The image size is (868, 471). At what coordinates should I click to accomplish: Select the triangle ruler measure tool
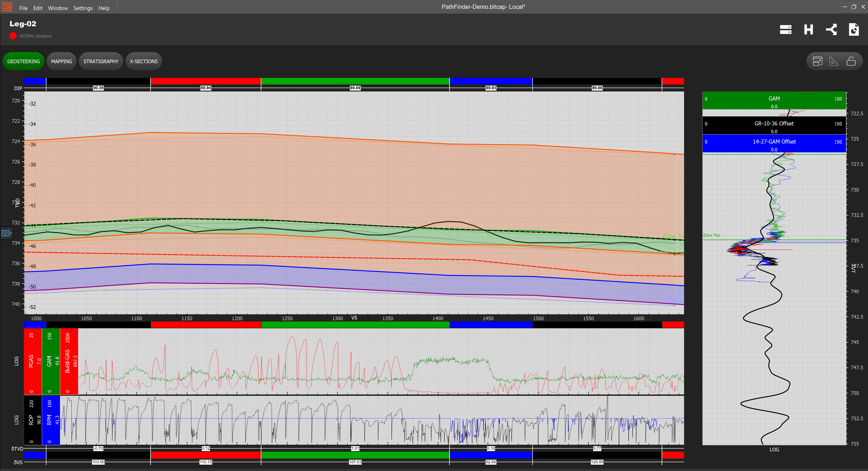834,61
